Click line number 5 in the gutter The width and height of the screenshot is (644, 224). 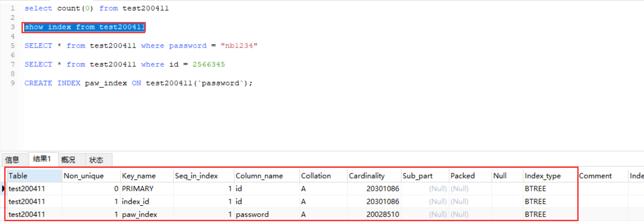13,45
